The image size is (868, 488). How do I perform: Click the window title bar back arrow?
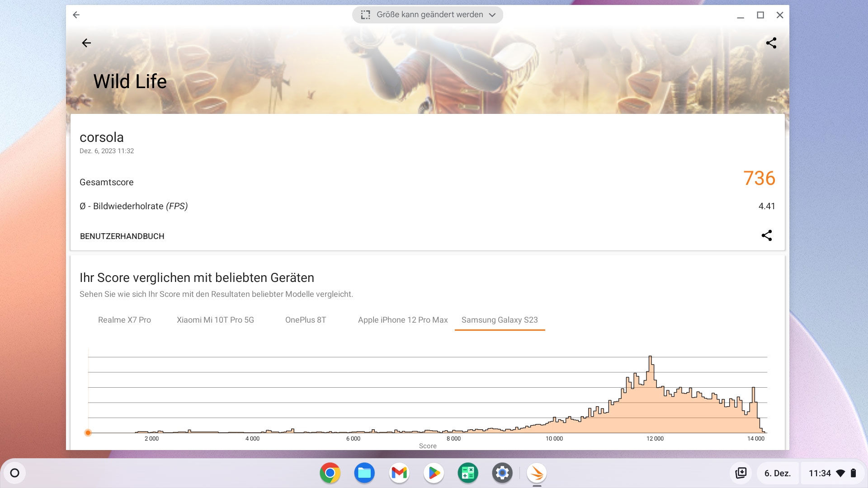[x=76, y=15]
